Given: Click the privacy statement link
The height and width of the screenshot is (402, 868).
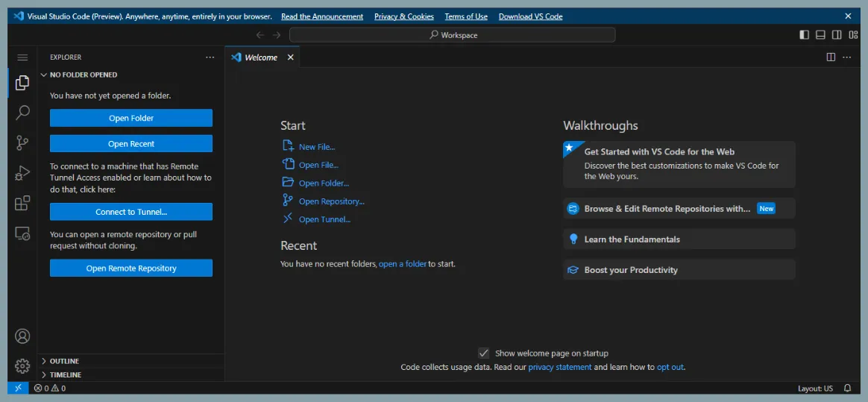Looking at the screenshot, I should tap(559, 367).
